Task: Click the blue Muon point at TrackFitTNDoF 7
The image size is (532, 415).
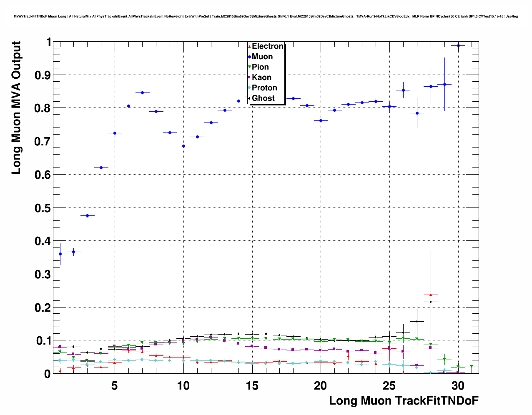Action: coord(142,92)
